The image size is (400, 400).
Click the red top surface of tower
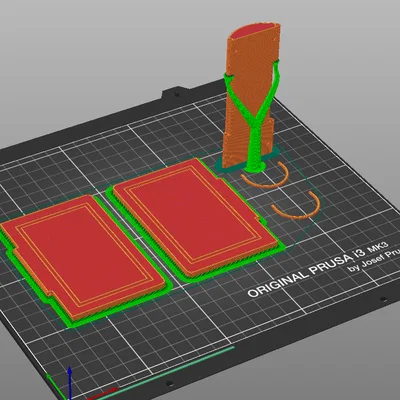coord(253,31)
